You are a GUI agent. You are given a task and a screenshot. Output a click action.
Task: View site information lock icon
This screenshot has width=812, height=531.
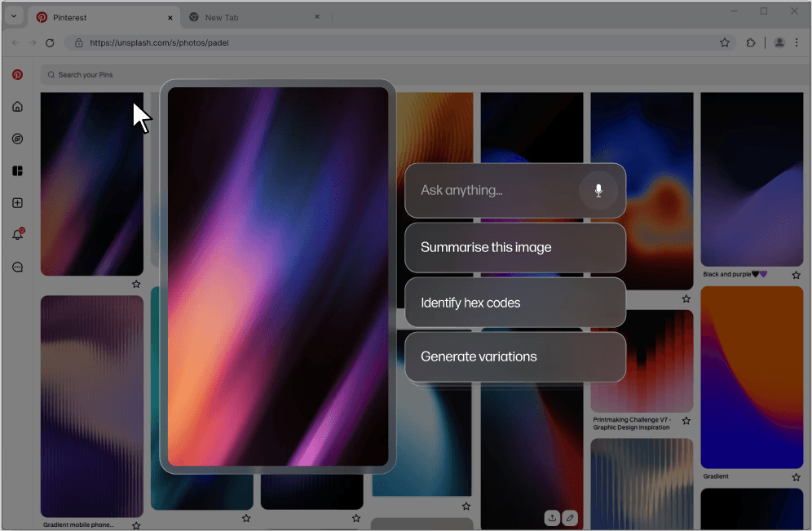79,43
